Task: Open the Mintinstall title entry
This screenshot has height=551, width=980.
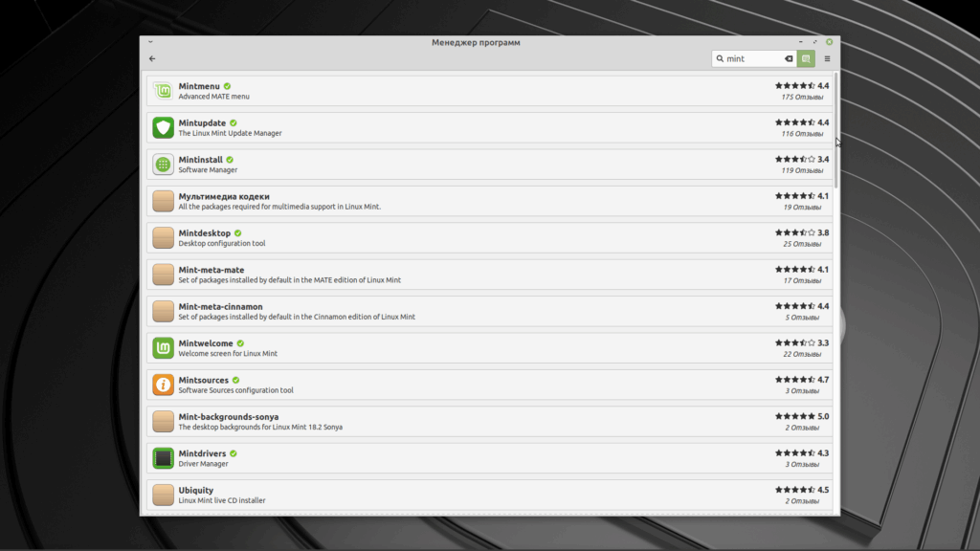Action: point(200,160)
